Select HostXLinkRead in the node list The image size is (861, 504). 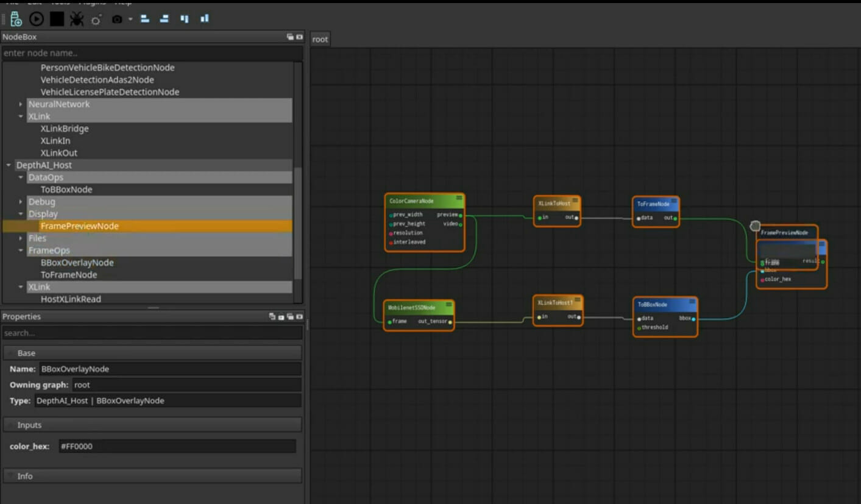tap(71, 299)
